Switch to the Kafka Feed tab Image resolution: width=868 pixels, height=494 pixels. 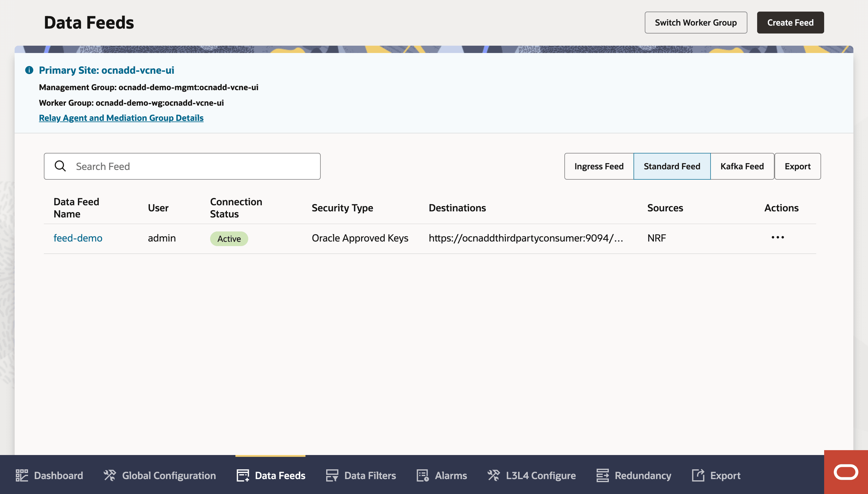pyautogui.click(x=742, y=166)
